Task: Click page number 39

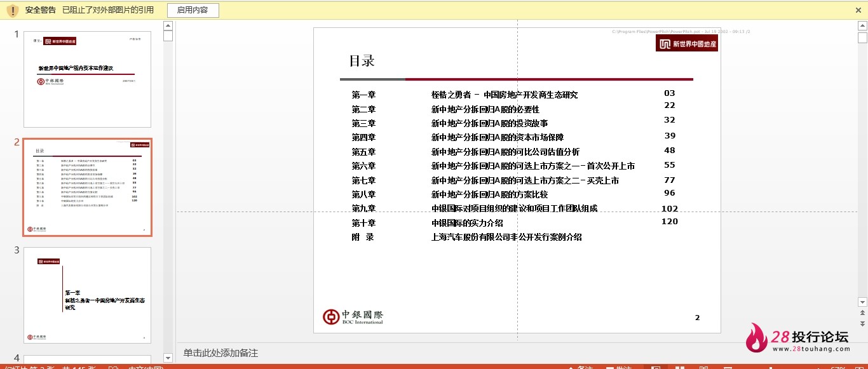Action: [x=670, y=136]
